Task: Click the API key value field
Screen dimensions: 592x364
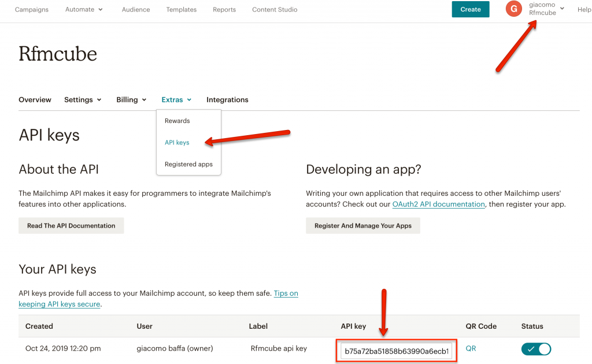Action: pos(397,351)
